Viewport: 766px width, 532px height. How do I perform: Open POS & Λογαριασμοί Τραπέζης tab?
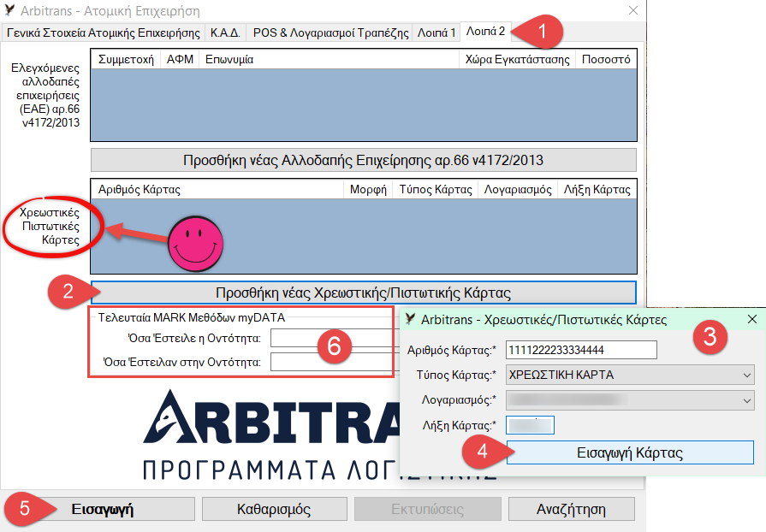coord(330,33)
